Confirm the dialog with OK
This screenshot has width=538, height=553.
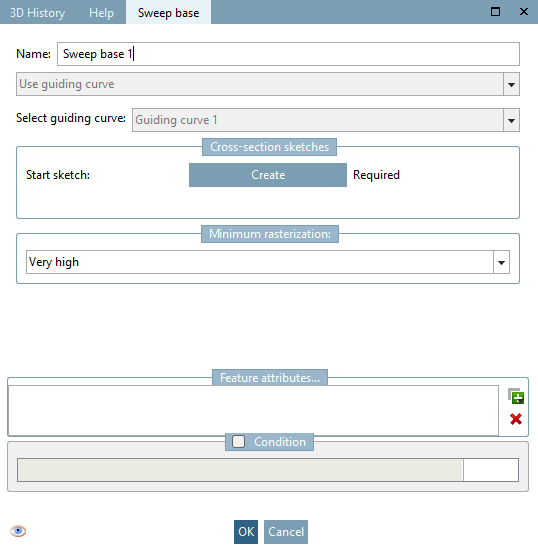(246, 531)
